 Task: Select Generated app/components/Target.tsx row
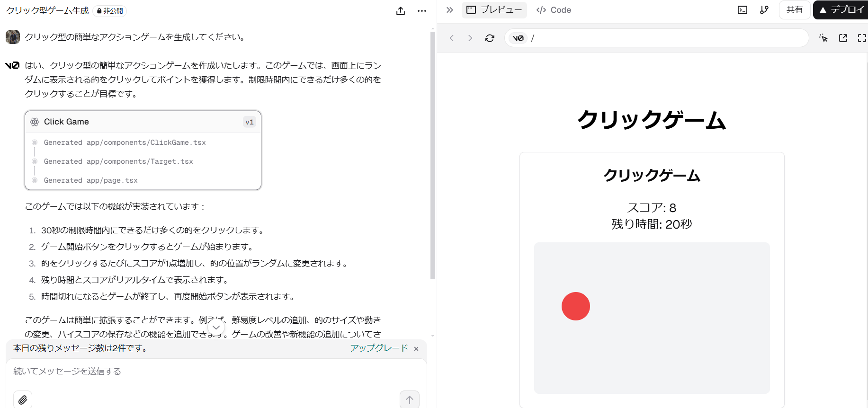118,161
